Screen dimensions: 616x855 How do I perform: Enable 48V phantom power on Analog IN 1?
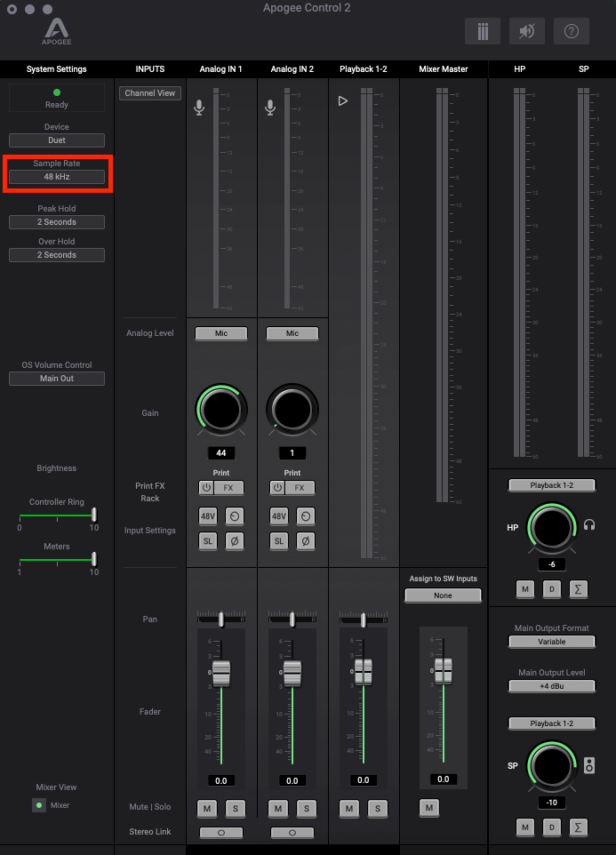pos(208,515)
